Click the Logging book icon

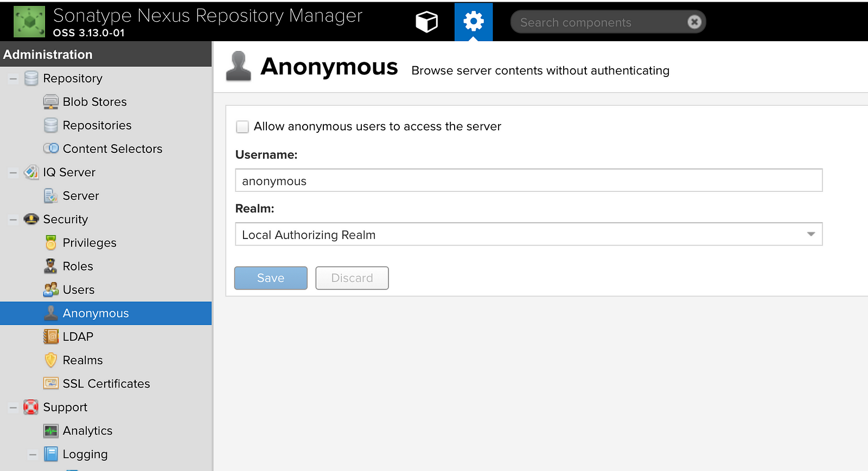point(50,454)
